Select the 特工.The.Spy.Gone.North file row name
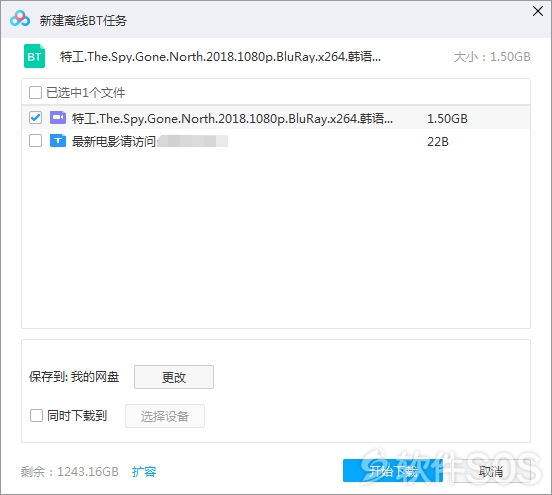 (x=232, y=118)
